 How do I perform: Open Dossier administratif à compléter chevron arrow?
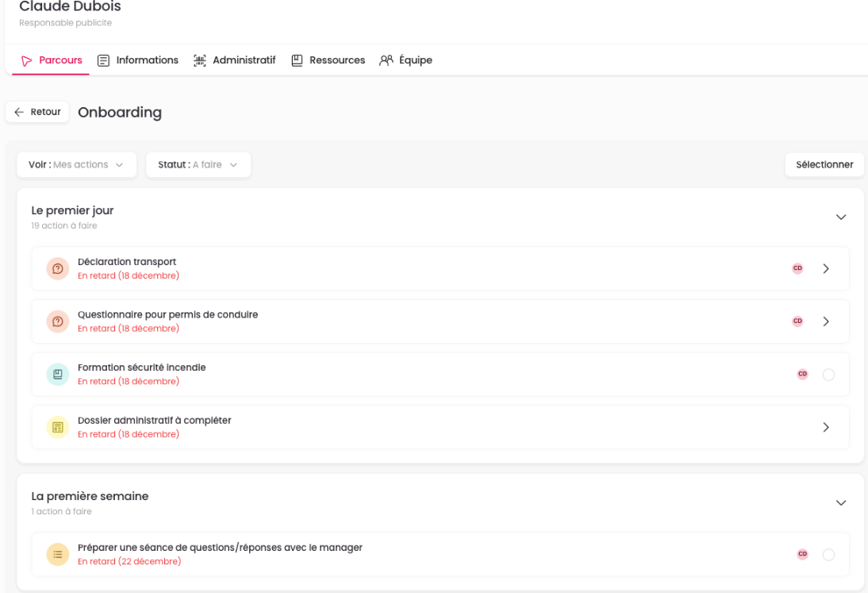826,428
